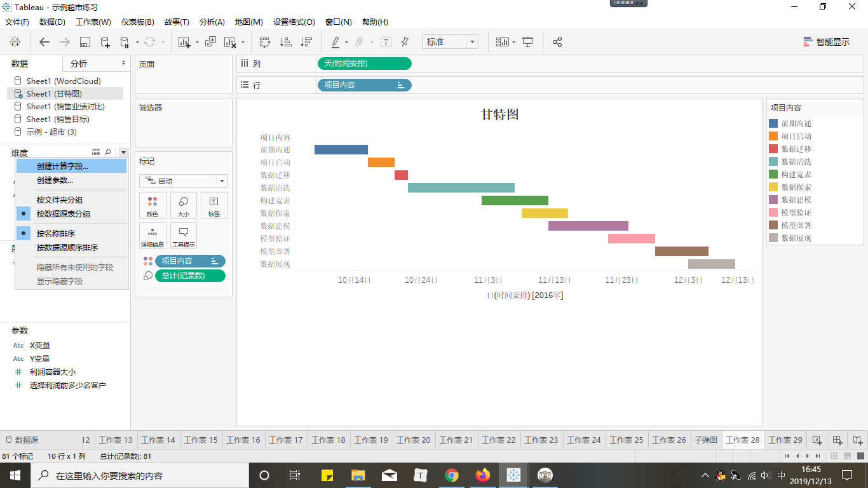Switch to the 工作表 29 tab
This screenshot has height=488, width=868.
(x=785, y=440)
